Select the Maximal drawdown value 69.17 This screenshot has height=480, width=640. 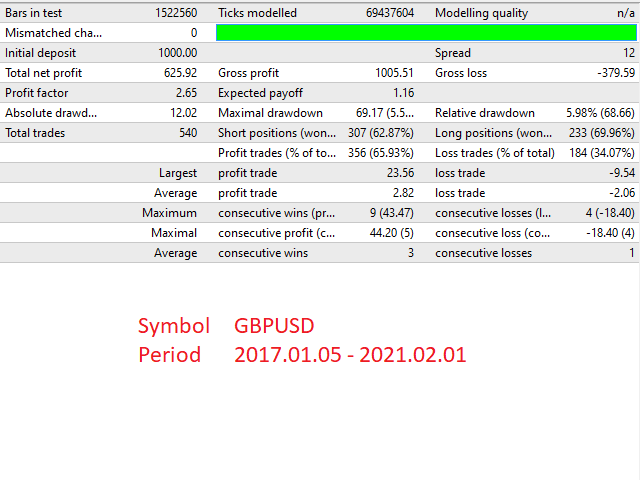(x=385, y=113)
